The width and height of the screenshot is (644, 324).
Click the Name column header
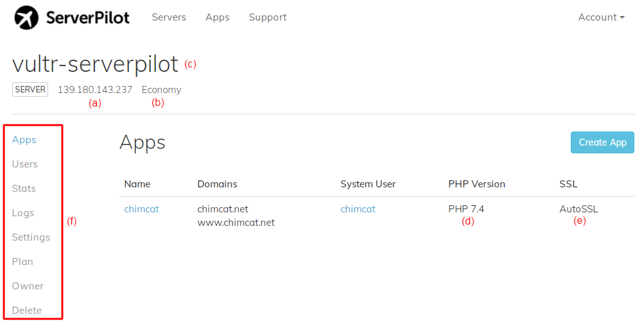click(137, 184)
